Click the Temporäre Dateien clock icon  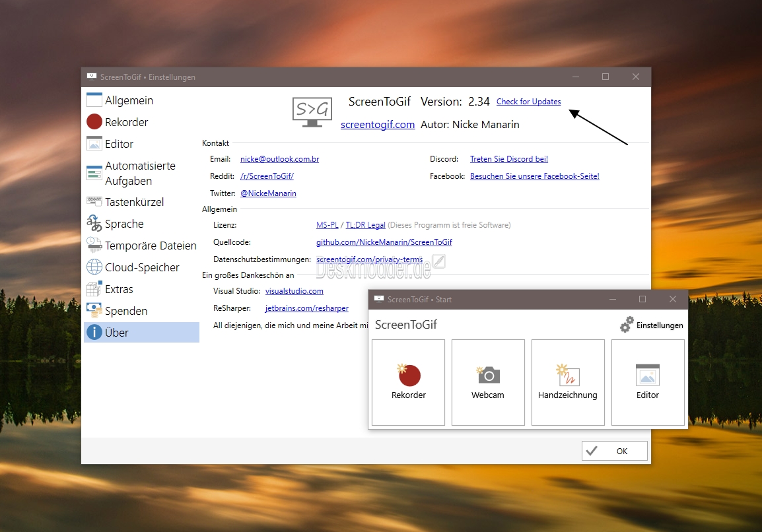point(94,244)
